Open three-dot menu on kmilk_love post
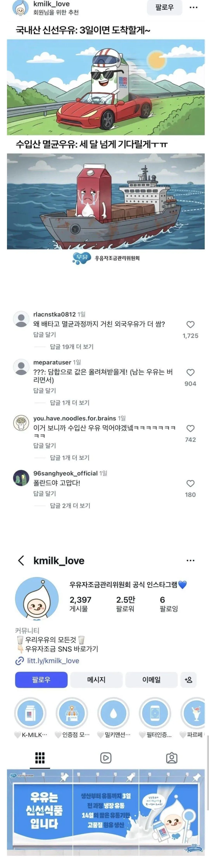The width and height of the screenshot is (209, 868). [193, 7]
